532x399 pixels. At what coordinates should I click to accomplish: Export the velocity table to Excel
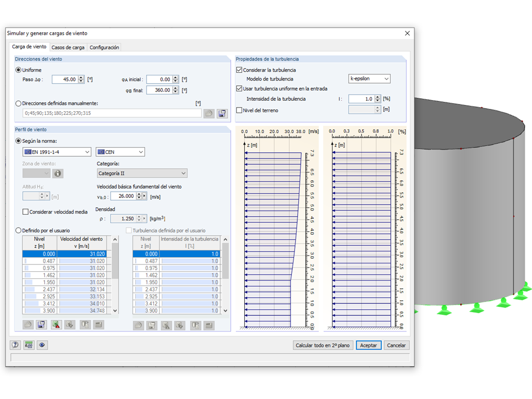point(56,325)
